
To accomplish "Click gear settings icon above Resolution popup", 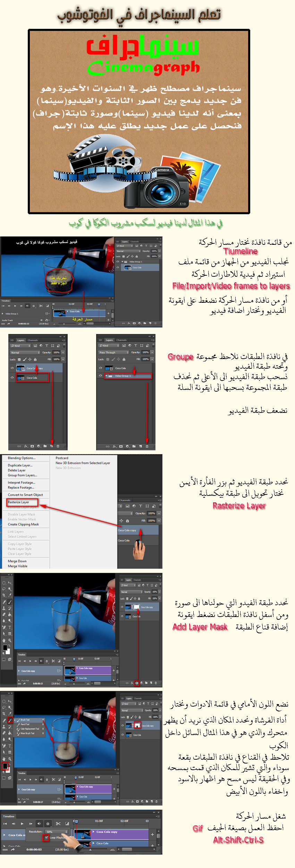I will tap(48, 824).
